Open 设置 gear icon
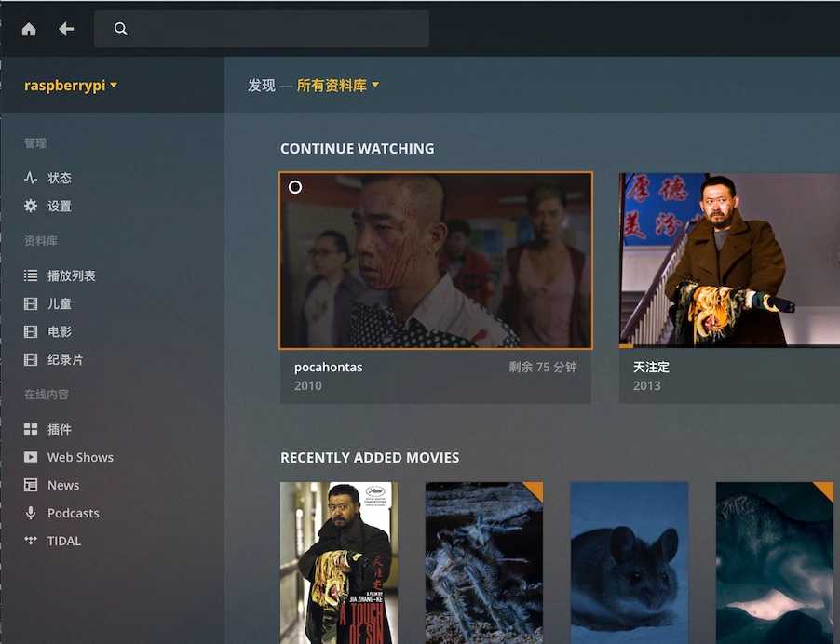Viewport: 840px width, 644px height. pos(31,206)
